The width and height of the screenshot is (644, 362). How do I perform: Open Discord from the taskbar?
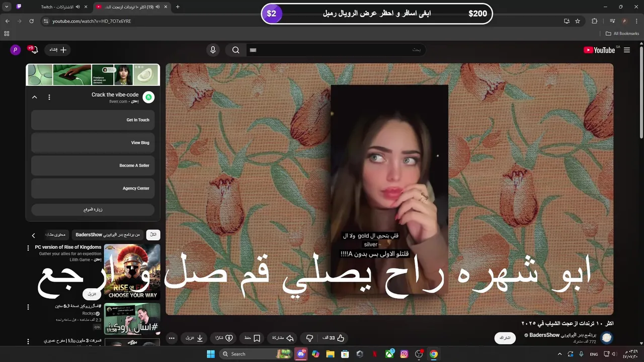pyautogui.click(x=301, y=354)
